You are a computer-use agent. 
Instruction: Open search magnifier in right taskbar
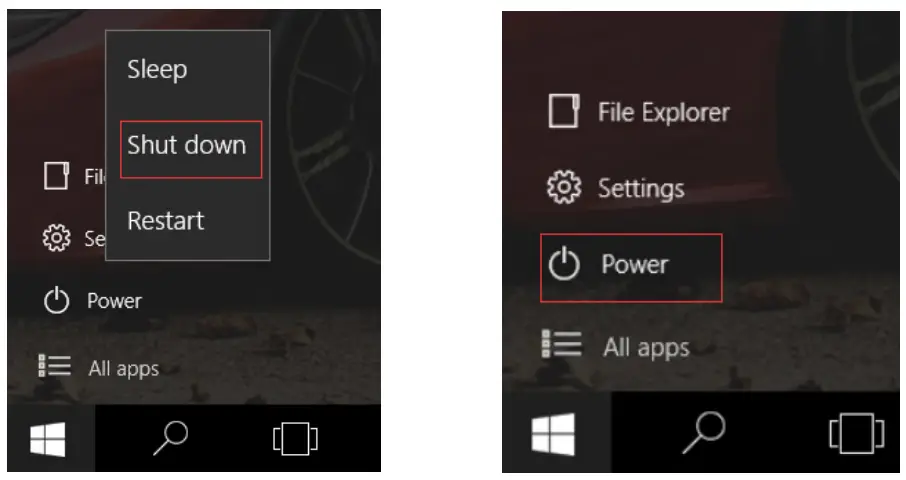[x=704, y=432]
